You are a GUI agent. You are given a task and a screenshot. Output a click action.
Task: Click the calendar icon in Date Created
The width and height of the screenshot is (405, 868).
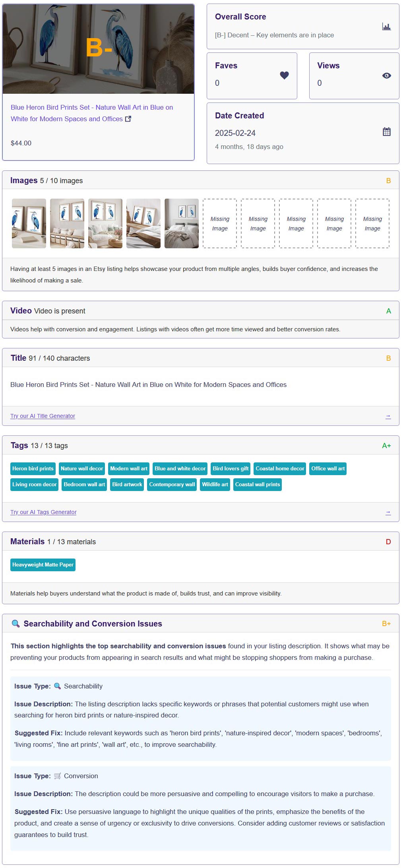[x=386, y=131]
